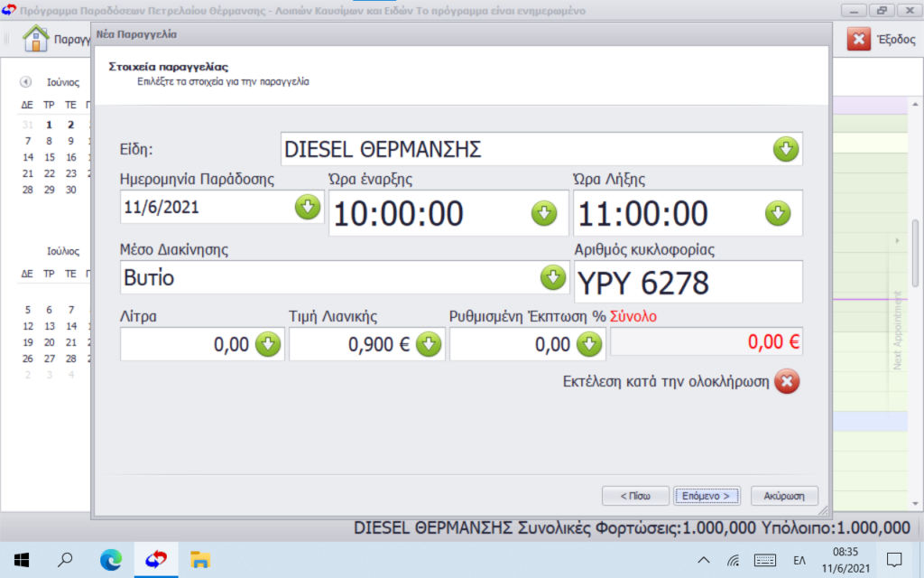Click the delivery program app taskbar icon
The image size is (924, 578).
(156, 560)
